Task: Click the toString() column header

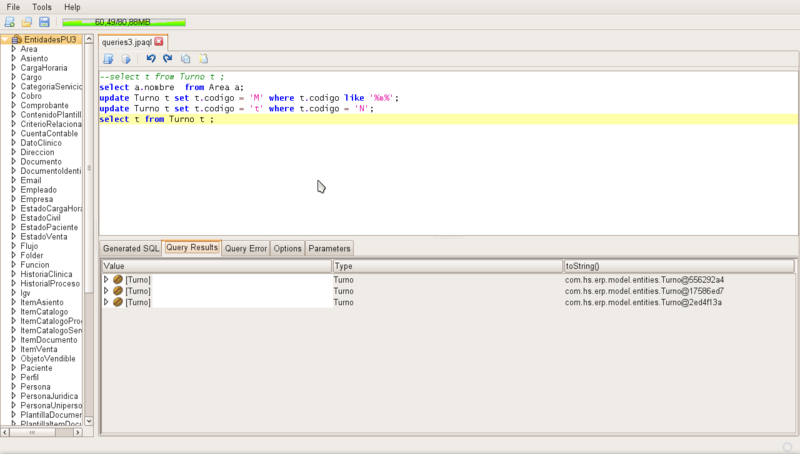Action: click(x=679, y=266)
